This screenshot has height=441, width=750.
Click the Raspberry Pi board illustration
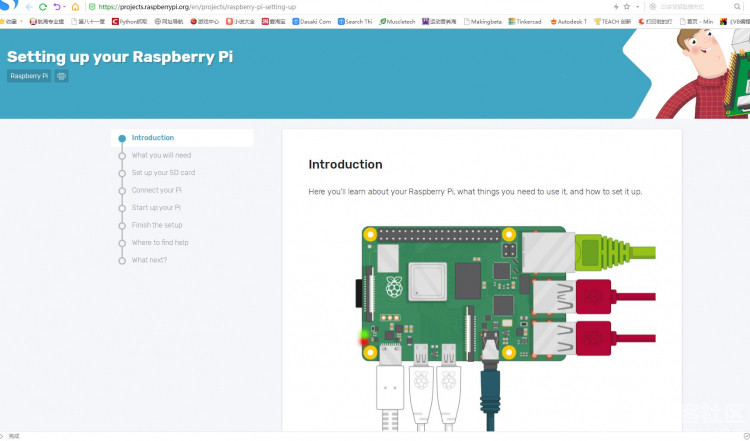(x=505, y=329)
